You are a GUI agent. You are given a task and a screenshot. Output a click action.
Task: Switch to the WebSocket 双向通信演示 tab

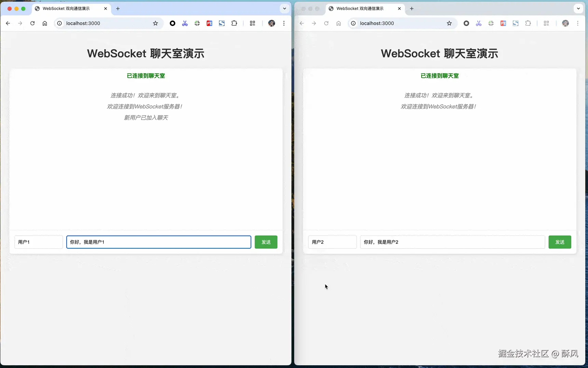coord(67,9)
